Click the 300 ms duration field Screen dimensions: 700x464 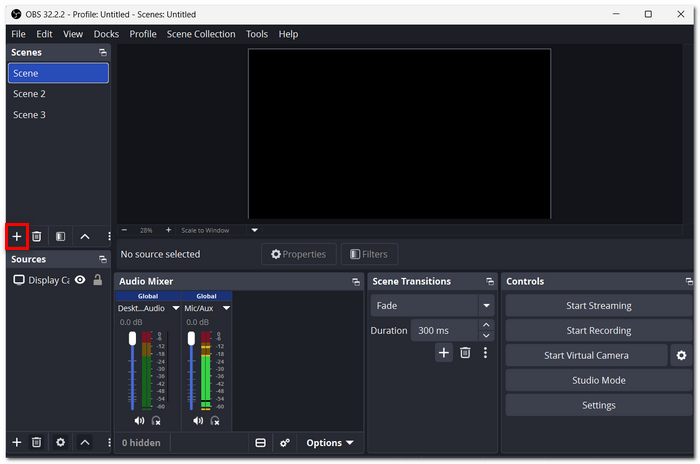(445, 331)
